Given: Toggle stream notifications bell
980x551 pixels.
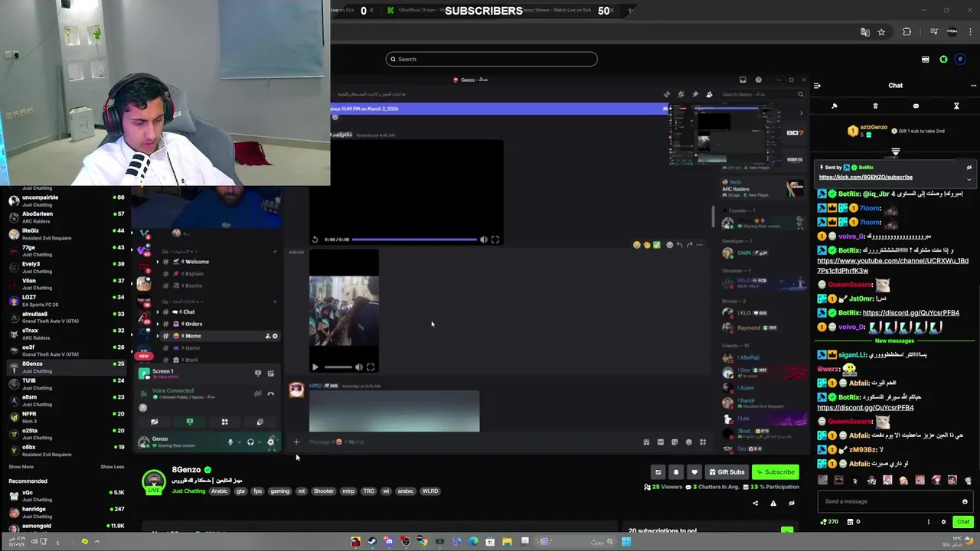Looking at the screenshot, I should 676,472.
